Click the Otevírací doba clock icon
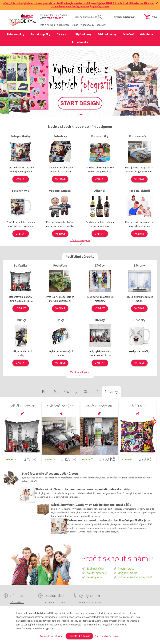The height and width of the screenshot is (644, 160). [x=40, y=595]
